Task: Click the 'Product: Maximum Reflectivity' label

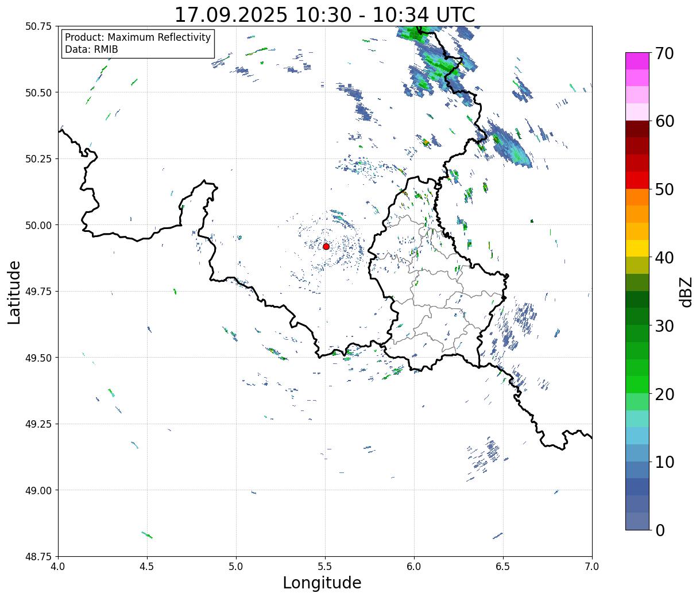Action: [138, 37]
